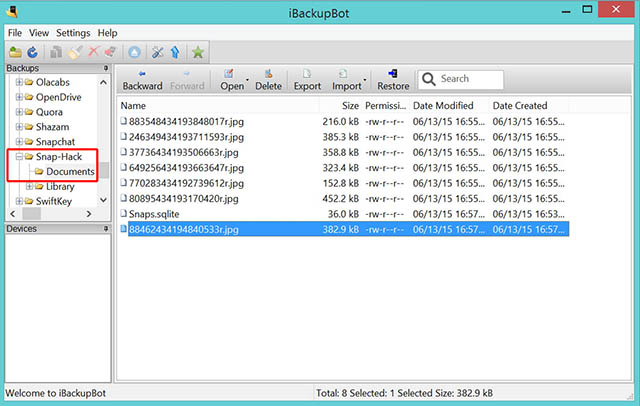Click the Import button
Screen dimensions: 640x406
[346, 80]
